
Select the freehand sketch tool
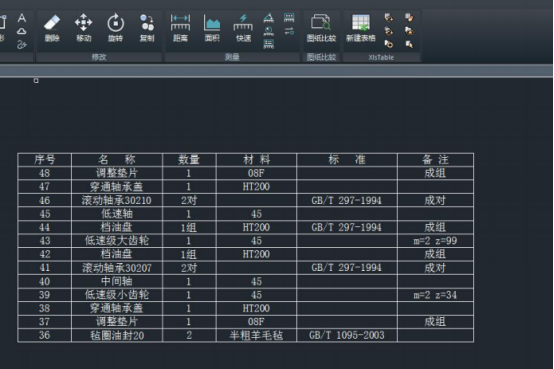click(x=22, y=45)
